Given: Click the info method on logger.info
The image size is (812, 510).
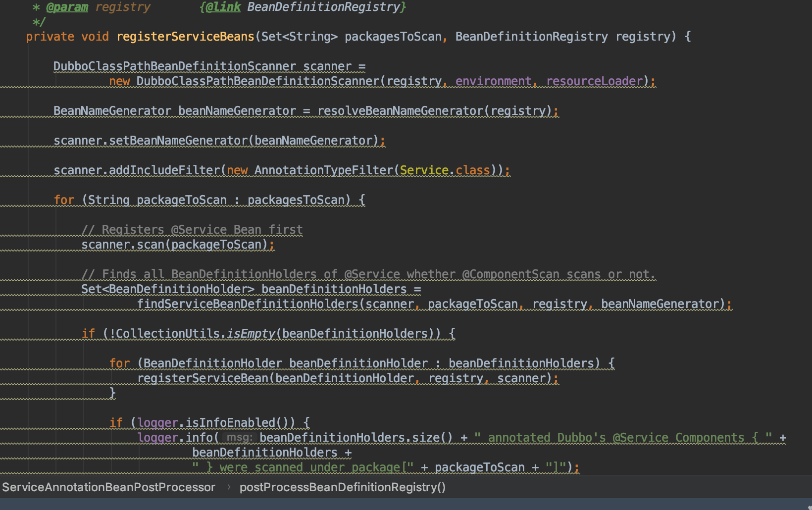Looking at the screenshot, I should point(199,438).
